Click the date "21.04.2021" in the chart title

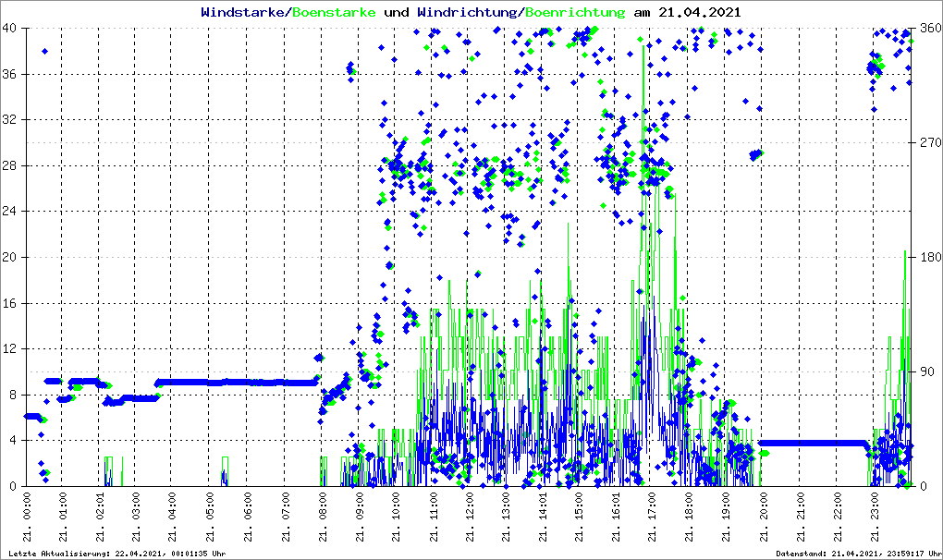[699, 12]
